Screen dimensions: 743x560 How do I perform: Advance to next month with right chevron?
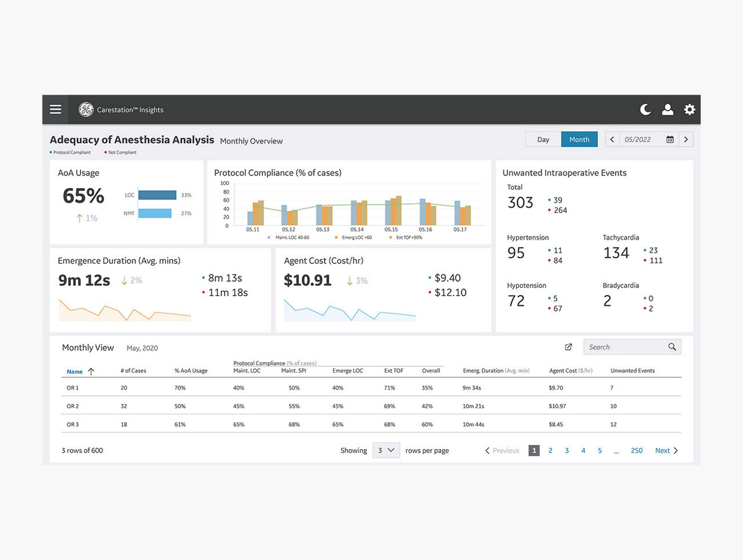(x=686, y=139)
